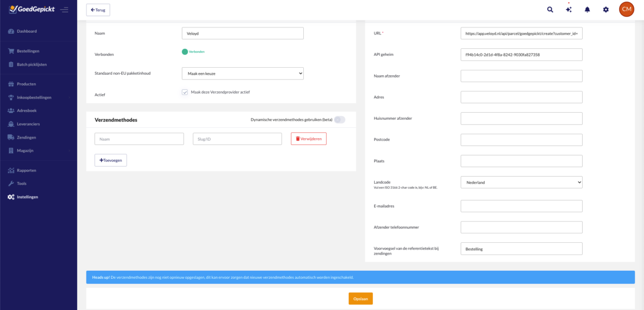Collapse the sidebar with the hamburger icon
This screenshot has width=644, height=310.
point(64,10)
